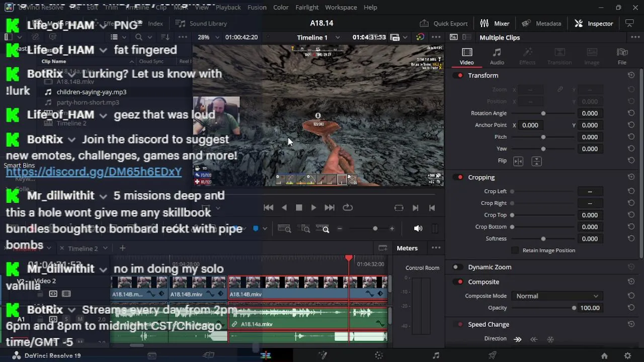The image size is (644, 362).
Task: Reset the Rotation Angle value
Action: (631, 113)
